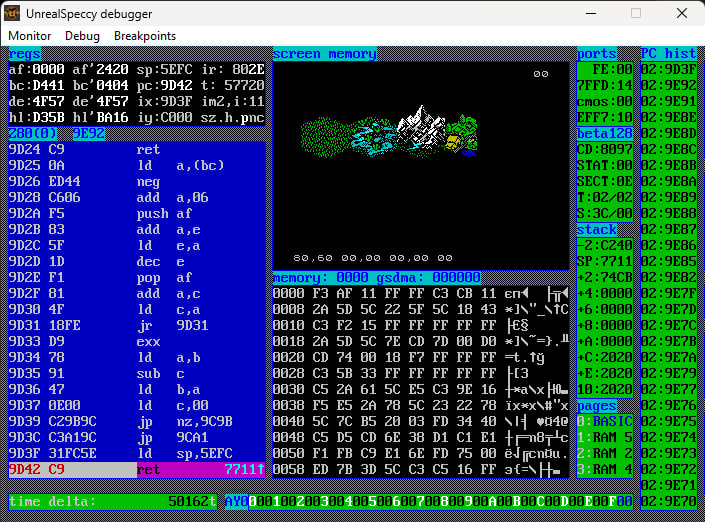Click the gsdma value 000000
The image size is (705, 522).
[456, 278]
